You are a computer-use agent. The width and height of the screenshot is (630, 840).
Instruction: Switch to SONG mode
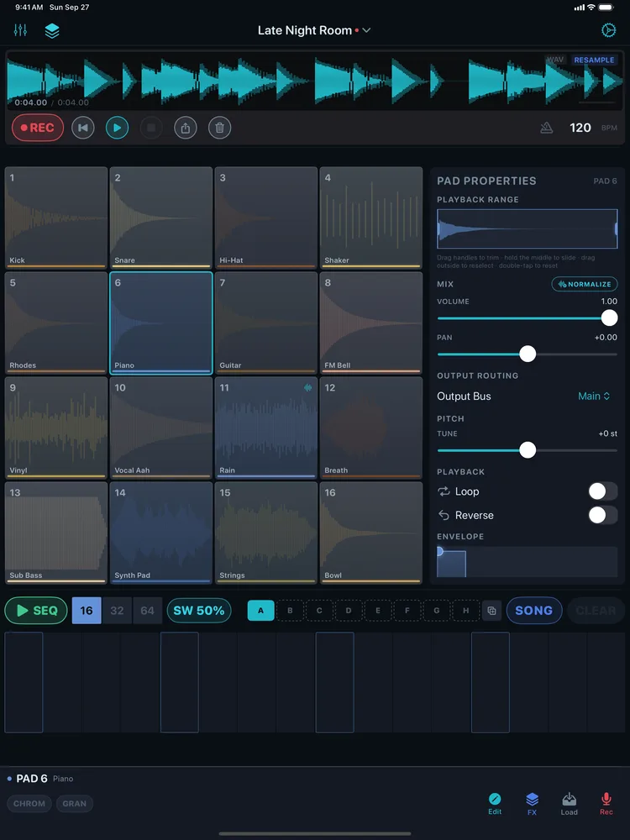[533, 610]
